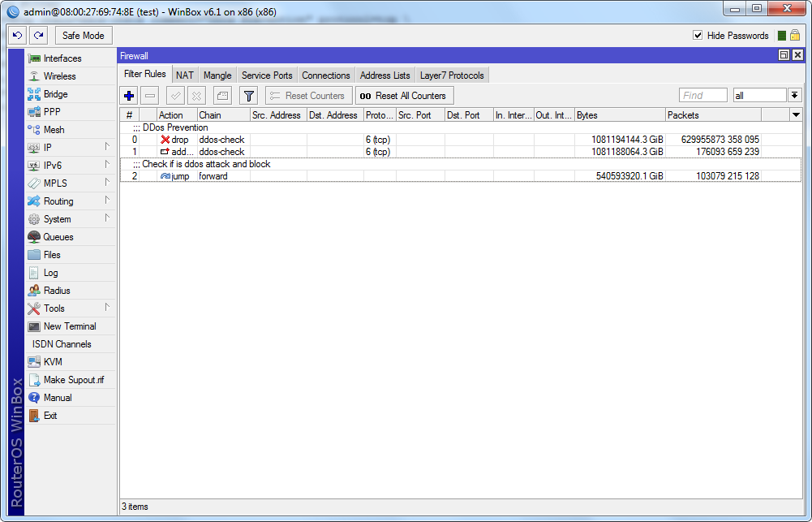The width and height of the screenshot is (812, 522).
Task: Open Queues from sidebar
Action: click(x=71, y=237)
